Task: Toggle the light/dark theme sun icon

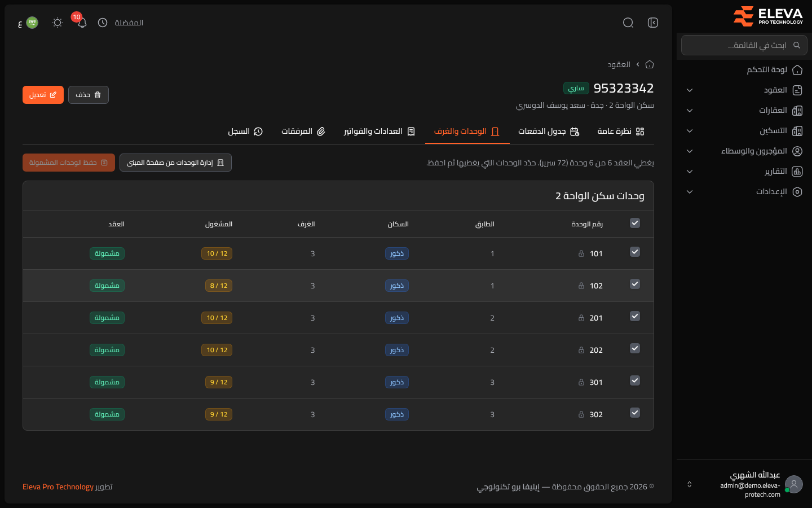Action: [57, 23]
